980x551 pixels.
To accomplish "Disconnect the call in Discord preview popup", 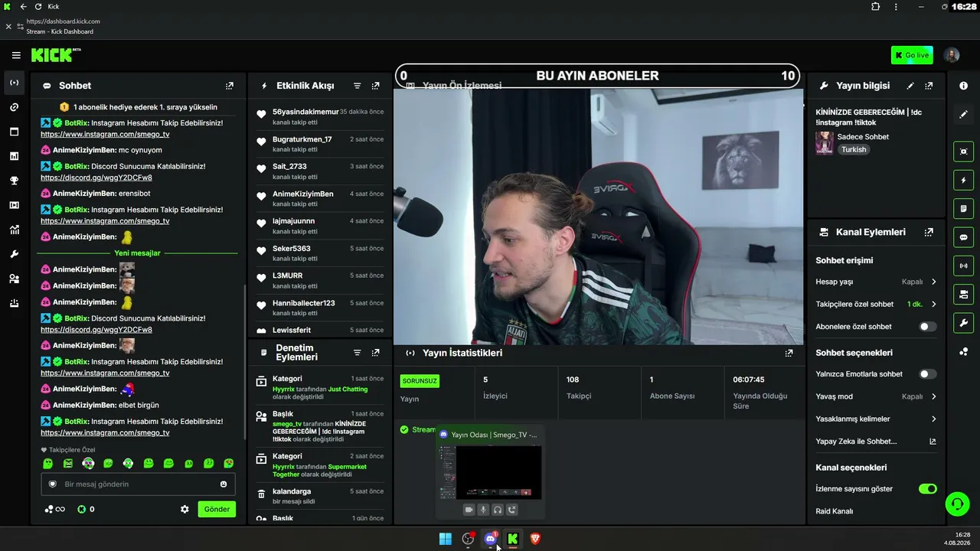I will pyautogui.click(x=512, y=510).
